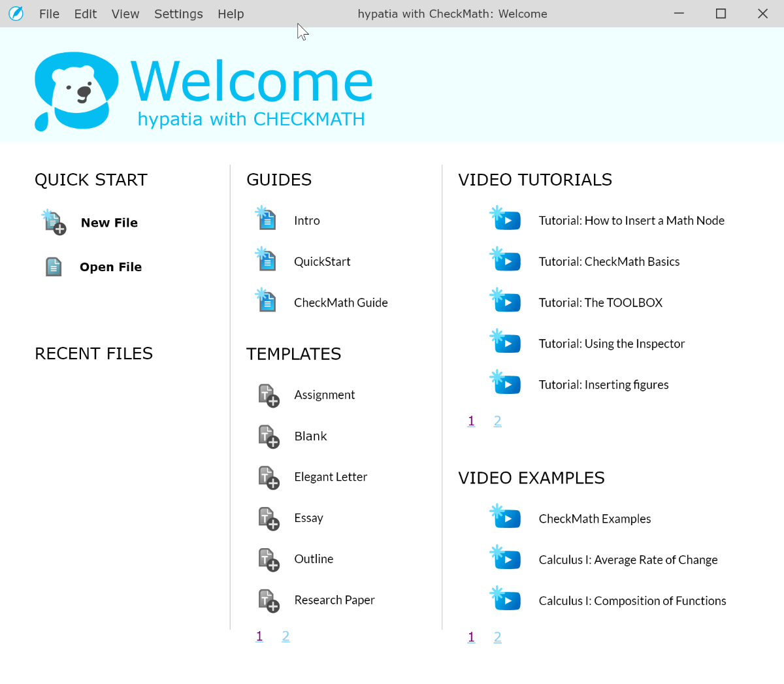Click the Essay template icon
This screenshot has height=684, width=784.
269,519
